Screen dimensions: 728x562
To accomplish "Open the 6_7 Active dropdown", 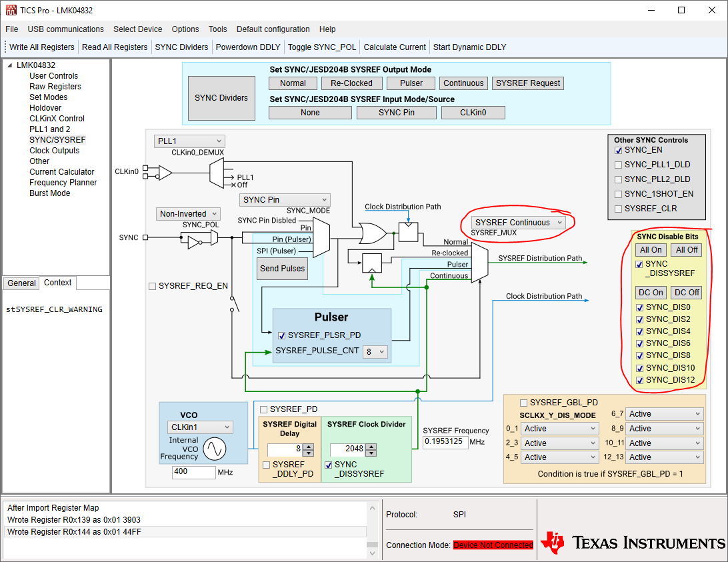I will pos(665,414).
